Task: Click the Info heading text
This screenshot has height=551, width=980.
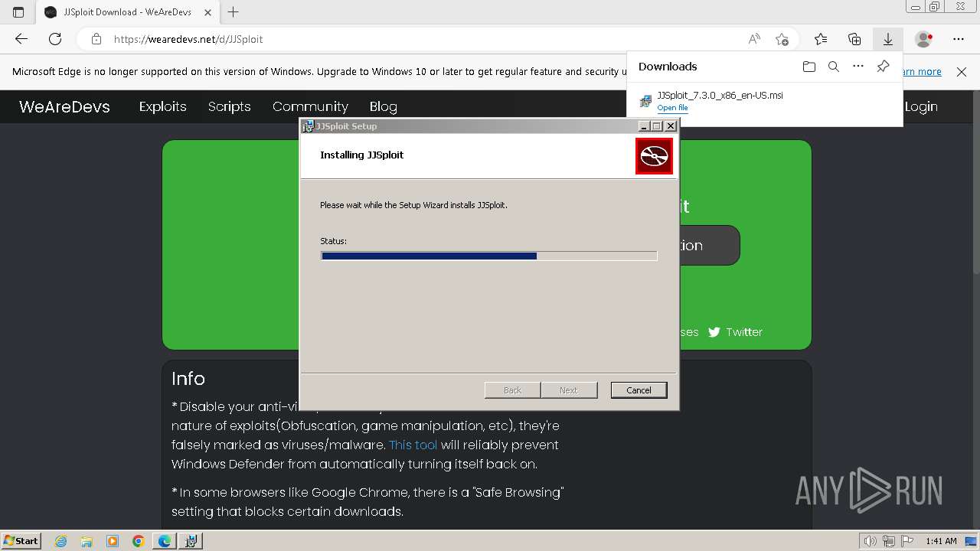Action: [x=188, y=379]
